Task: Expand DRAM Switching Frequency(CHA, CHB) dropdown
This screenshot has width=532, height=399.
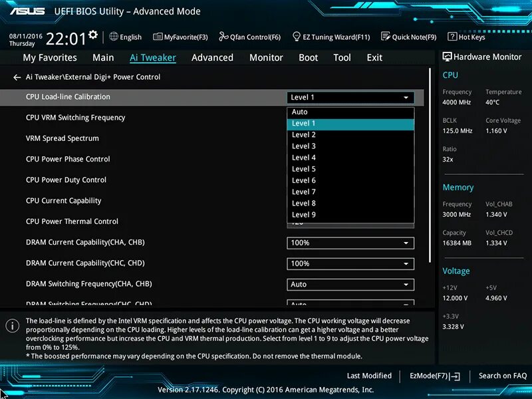Action: 350,285
